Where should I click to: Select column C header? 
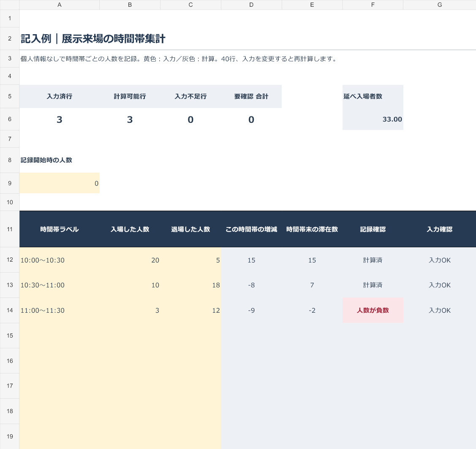point(190,5)
